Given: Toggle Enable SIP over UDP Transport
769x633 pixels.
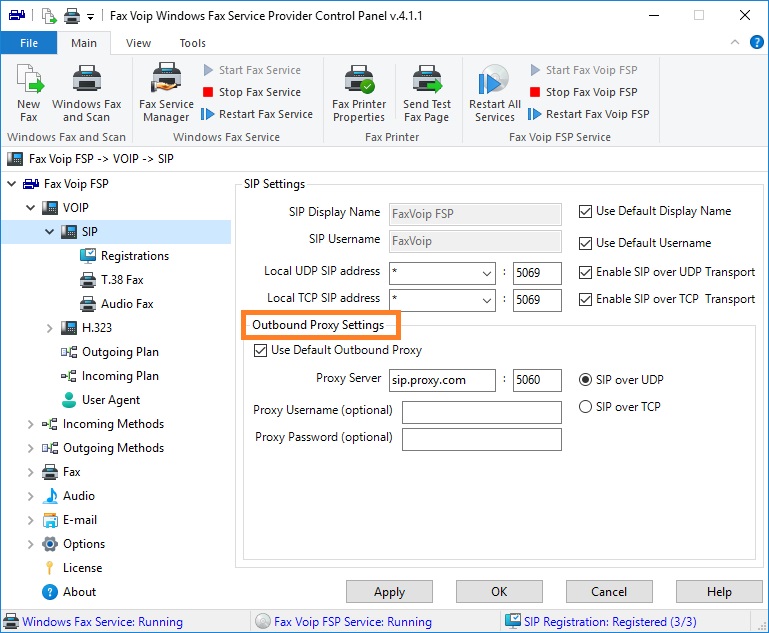Looking at the screenshot, I should [585, 272].
